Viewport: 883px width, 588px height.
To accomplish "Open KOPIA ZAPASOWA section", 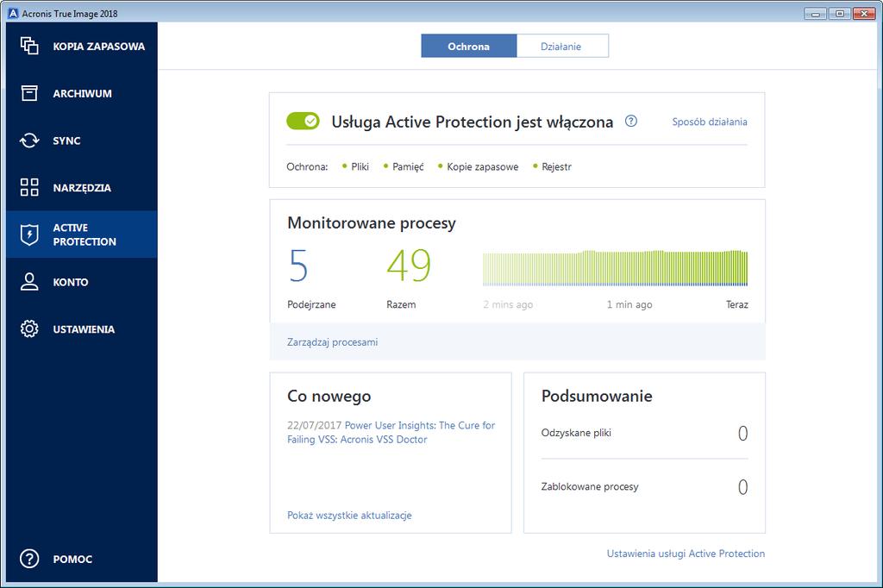I will pyautogui.click(x=98, y=47).
